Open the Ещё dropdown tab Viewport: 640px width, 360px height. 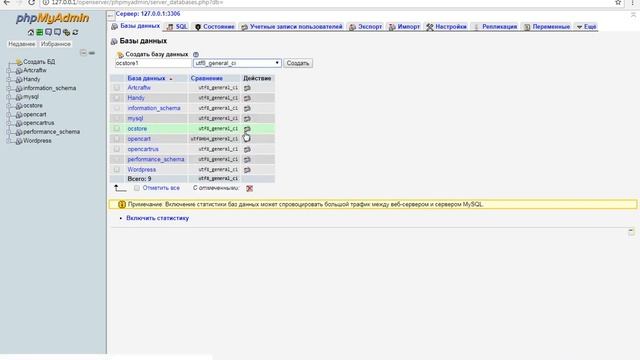pyautogui.click(x=586, y=27)
